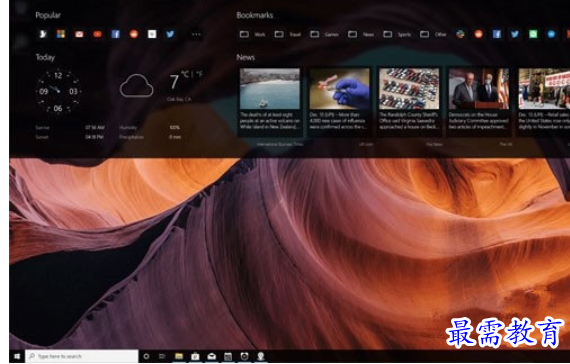The height and width of the screenshot is (364, 570).
Task: Open the Calendar app in the taskbar
Action: tap(228, 356)
